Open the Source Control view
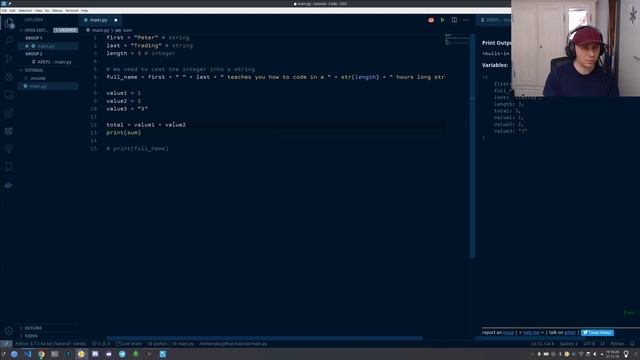Viewport: 640px width, 360px height. pos(9,58)
